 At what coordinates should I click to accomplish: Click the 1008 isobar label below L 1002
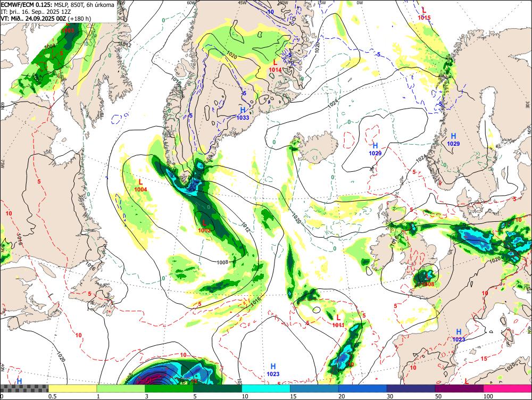point(222,262)
